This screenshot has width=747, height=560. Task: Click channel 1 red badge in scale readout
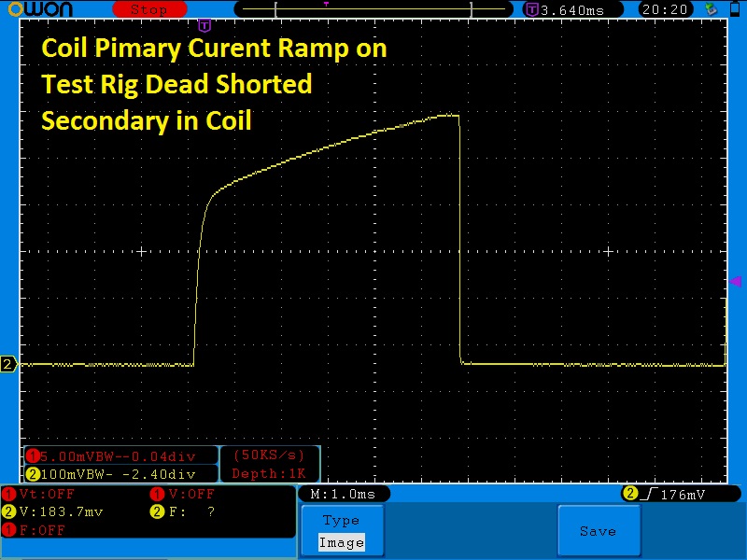tap(33, 456)
